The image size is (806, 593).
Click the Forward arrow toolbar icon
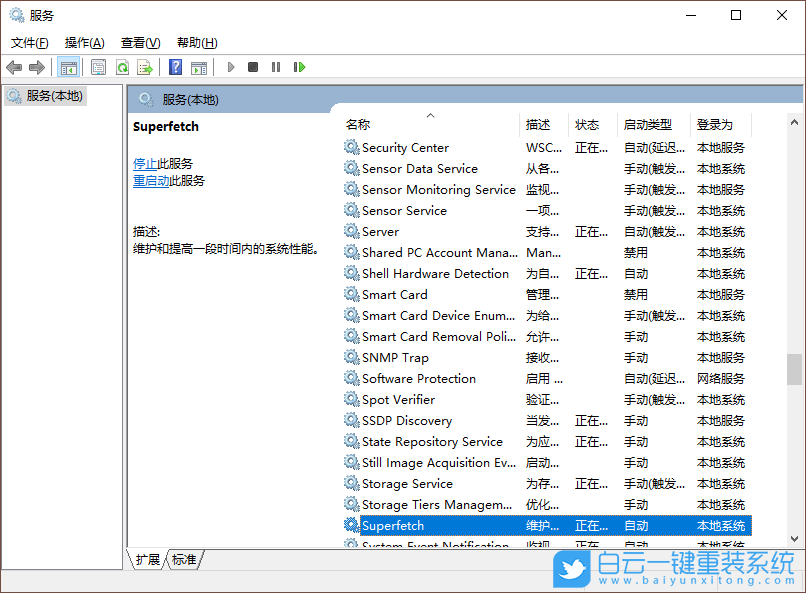(x=37, y=67)
